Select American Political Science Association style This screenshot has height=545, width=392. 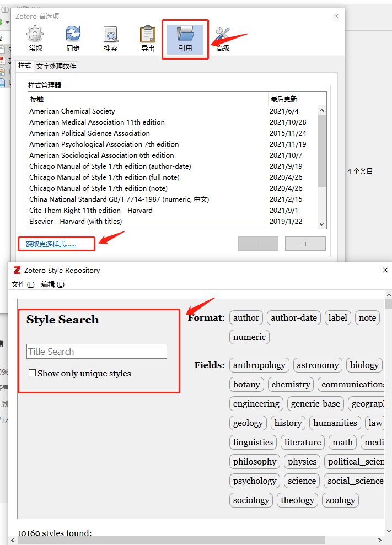pyautogui.click(x=173, y=133)
